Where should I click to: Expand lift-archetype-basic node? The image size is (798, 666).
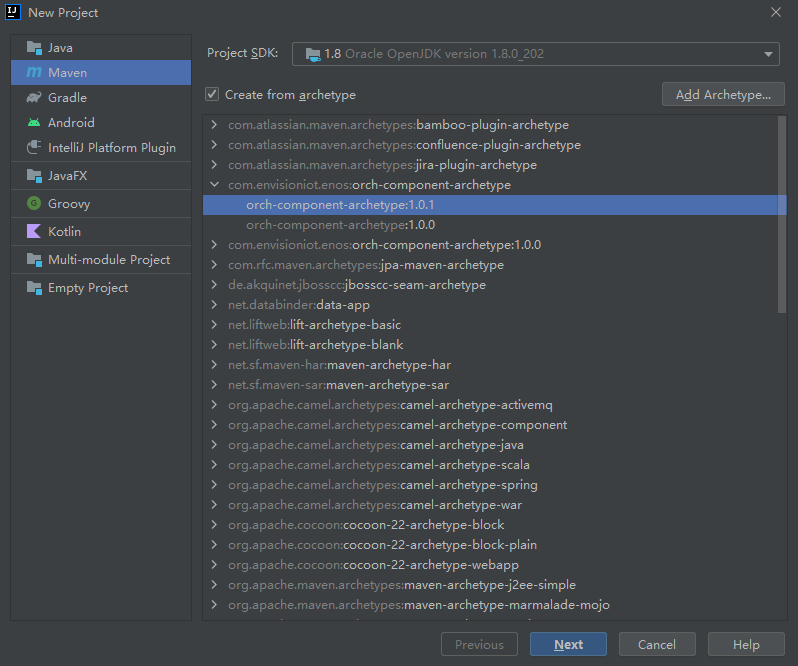pyautogui.click(x=214, y=325)
